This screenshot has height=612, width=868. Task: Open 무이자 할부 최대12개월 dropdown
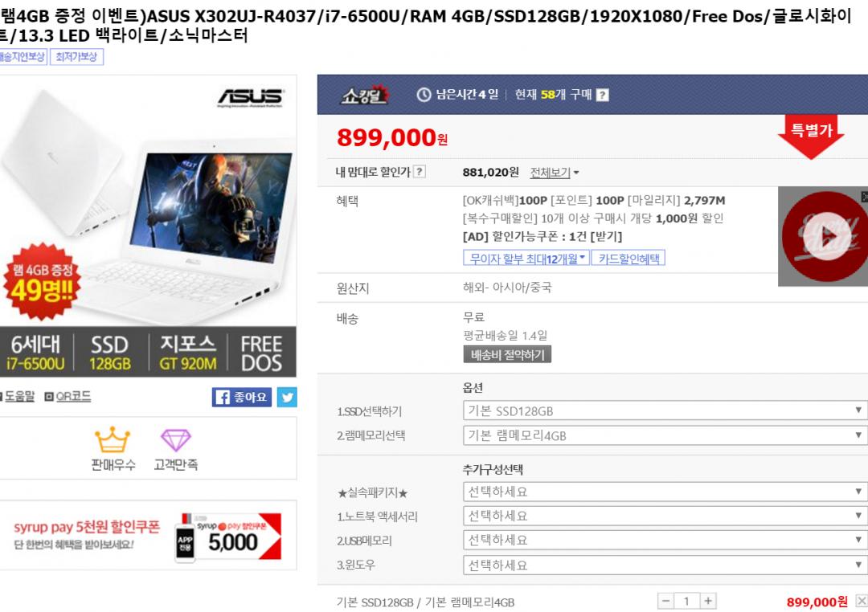(x=526, y=259)
